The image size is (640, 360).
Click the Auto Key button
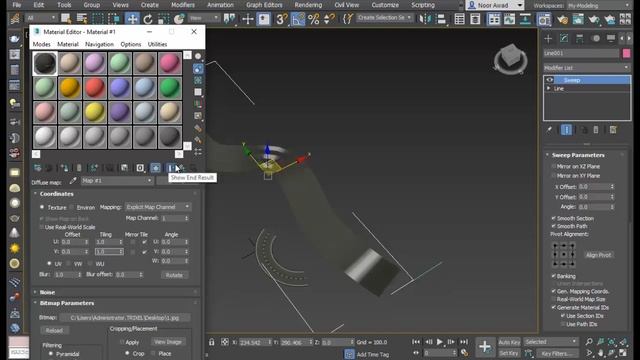509,342
